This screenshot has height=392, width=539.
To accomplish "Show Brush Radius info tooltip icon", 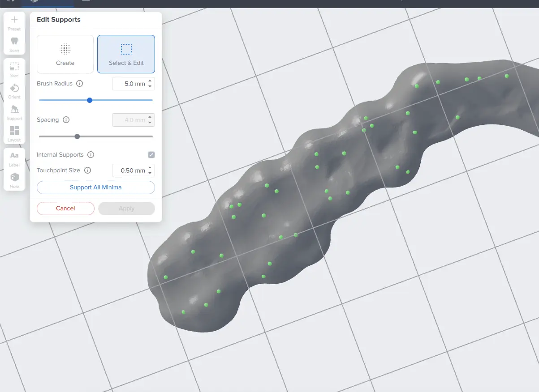I will click(x=80, y=84).
